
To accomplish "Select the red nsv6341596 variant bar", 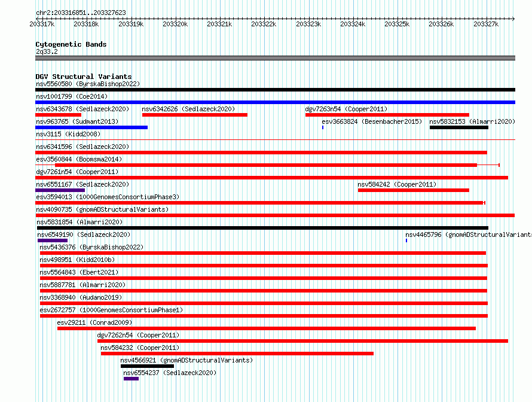I will click(261, 153).
